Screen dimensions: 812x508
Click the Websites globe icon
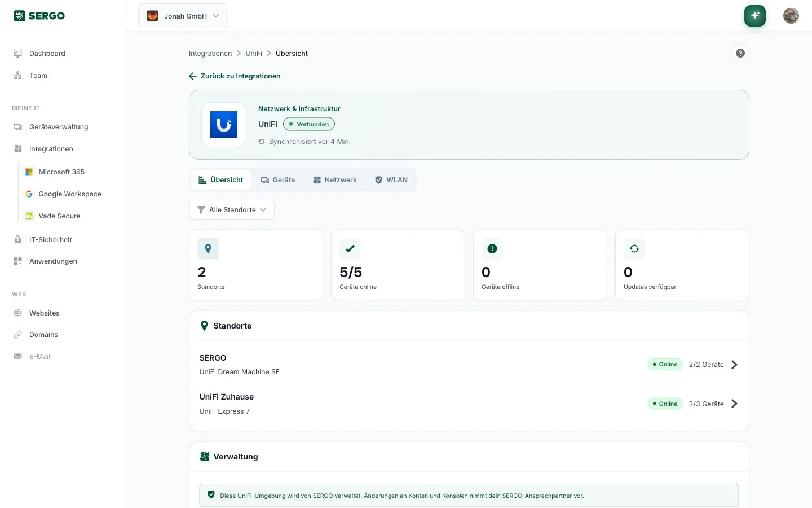[17, 313]
